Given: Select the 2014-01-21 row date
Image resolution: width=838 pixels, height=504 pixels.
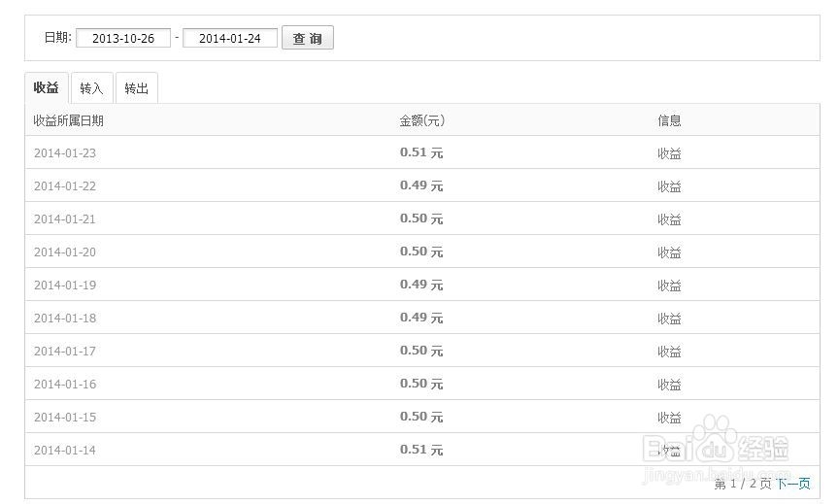Looking at the screenshot, I should (x=65, y=219).
